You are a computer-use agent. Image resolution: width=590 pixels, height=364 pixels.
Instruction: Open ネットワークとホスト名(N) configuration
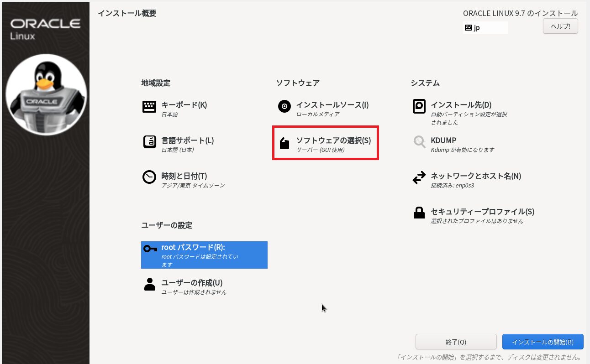(476, 176)
